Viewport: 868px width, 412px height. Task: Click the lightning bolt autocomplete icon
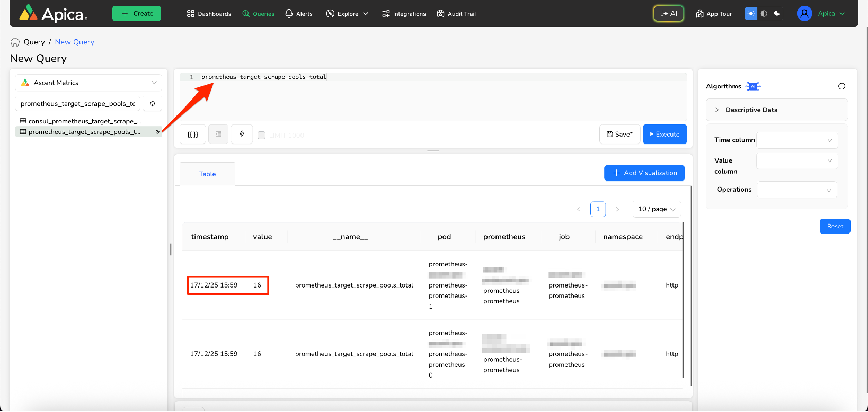pyautogui.click(x=242, y=135)
